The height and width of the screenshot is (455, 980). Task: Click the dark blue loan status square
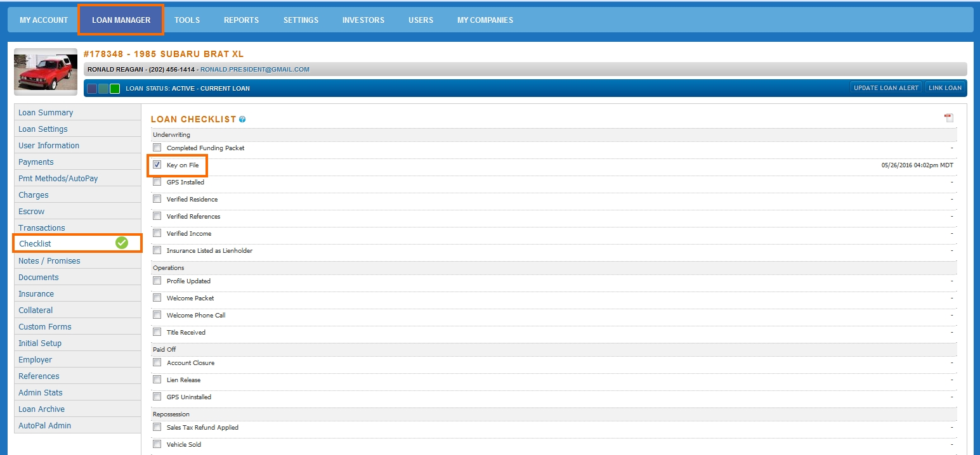click(92, 89)
